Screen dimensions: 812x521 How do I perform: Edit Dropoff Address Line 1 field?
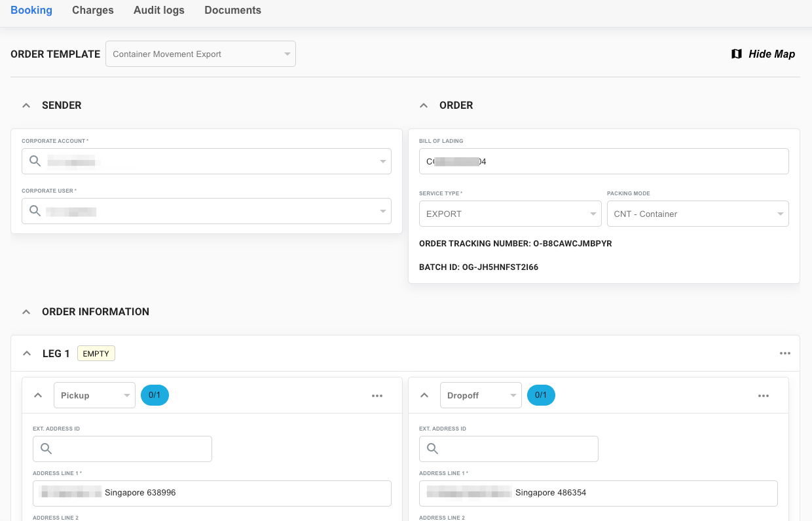[599, 493]
